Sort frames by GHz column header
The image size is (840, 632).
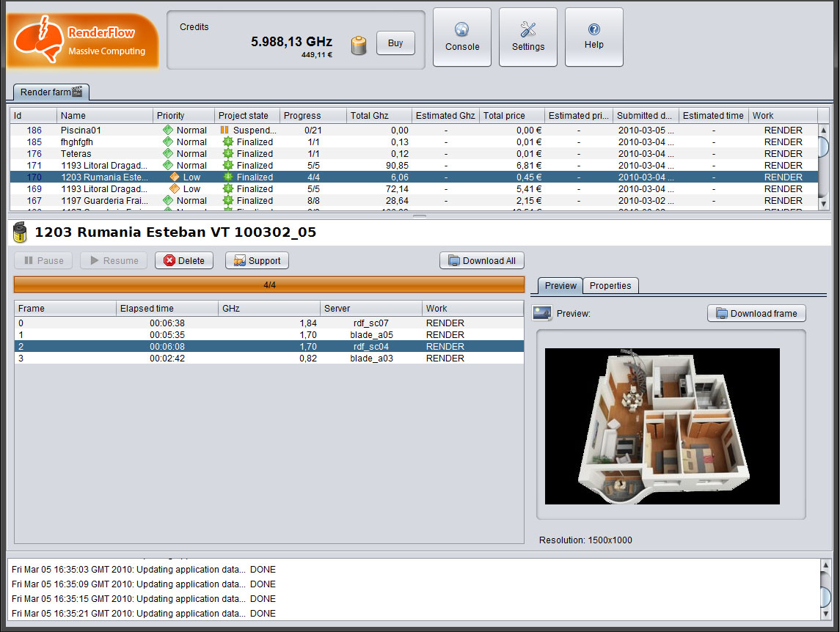coord(269,308)
